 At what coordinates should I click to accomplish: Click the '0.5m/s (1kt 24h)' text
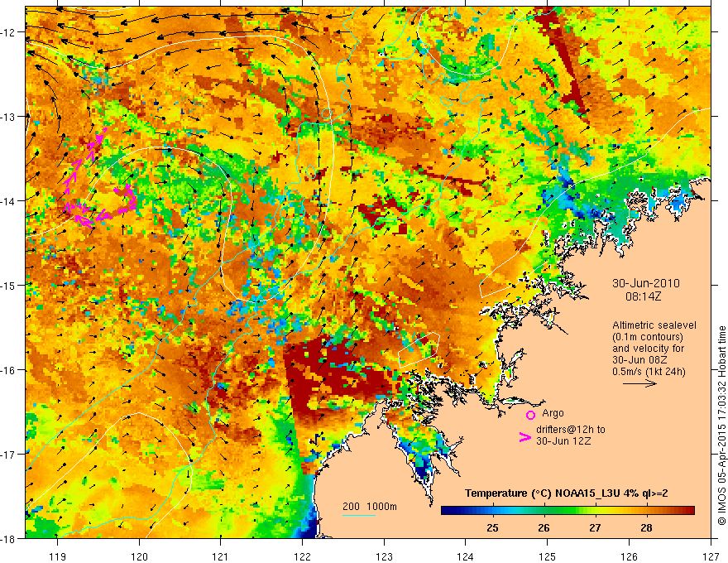point(649,372)
